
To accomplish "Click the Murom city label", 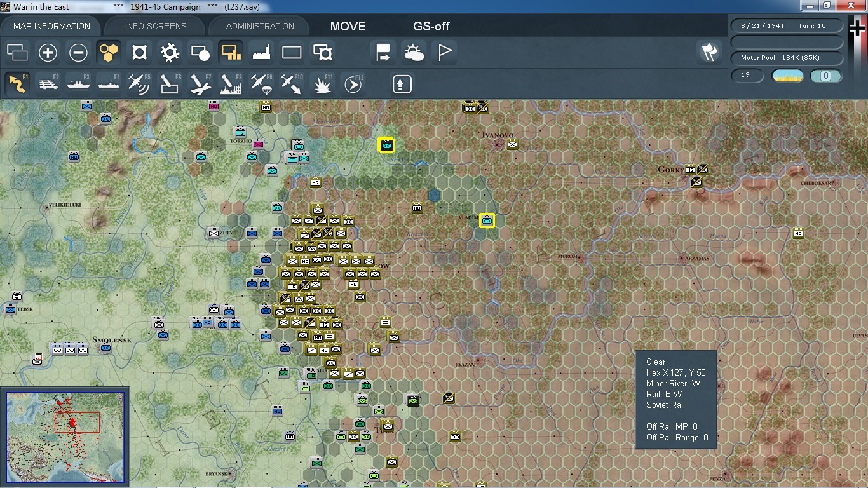I will 566,257.
